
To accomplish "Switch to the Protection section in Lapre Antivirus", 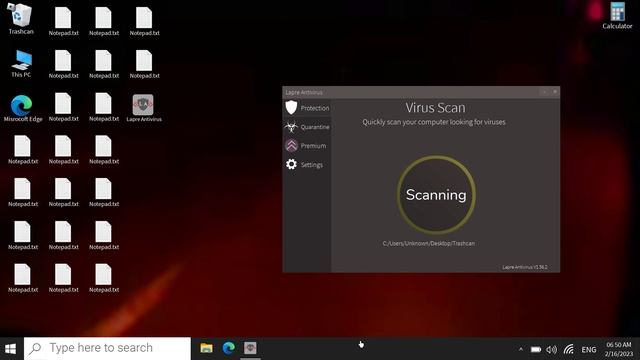I will (307, 108).
